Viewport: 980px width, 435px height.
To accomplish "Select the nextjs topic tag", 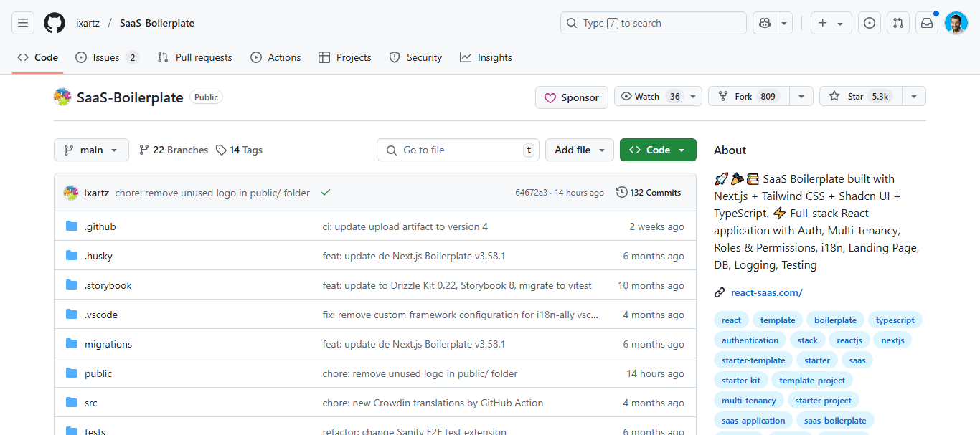I will 892,340.
